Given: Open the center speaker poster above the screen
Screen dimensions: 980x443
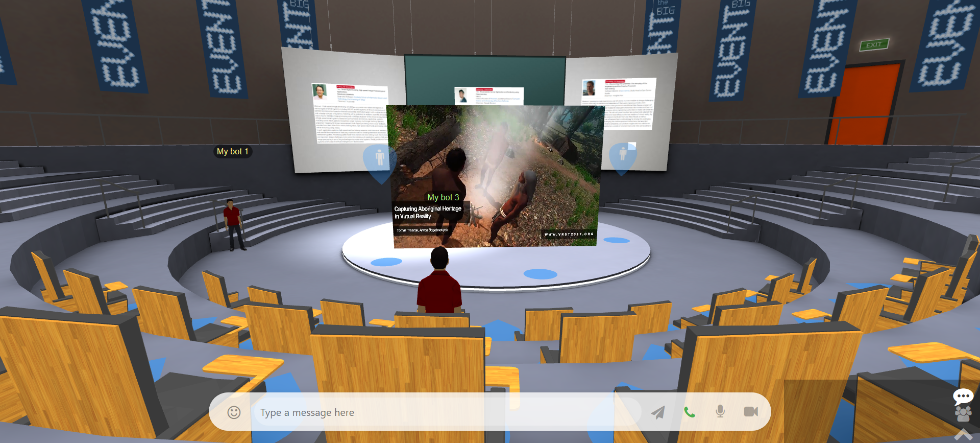Looking at the screenshot, I should (489, 96).
